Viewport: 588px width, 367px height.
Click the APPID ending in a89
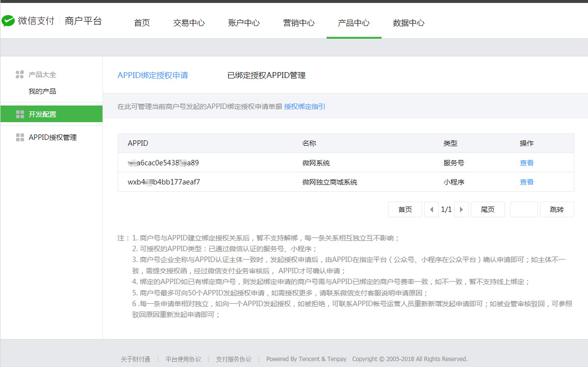point(163,163)
